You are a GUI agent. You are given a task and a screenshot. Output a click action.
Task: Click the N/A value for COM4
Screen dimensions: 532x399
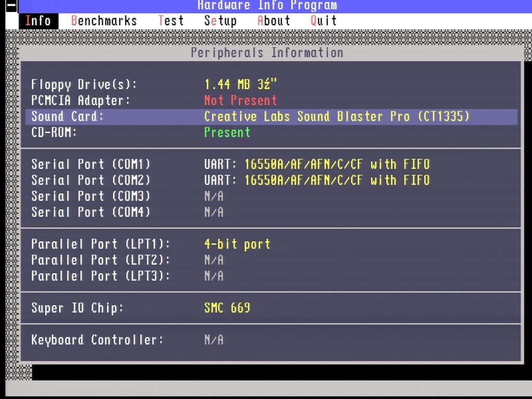pyautogui.click(x=214, y=212)
